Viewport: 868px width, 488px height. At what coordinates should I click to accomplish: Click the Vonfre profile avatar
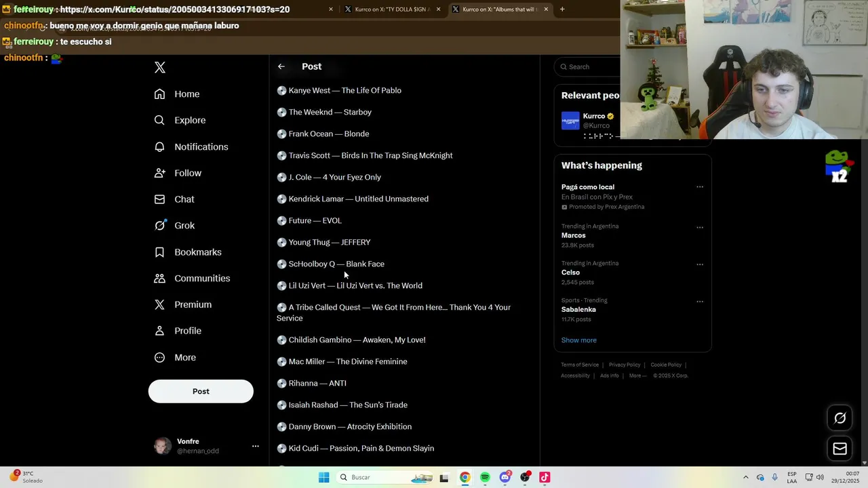coord(163,446)
